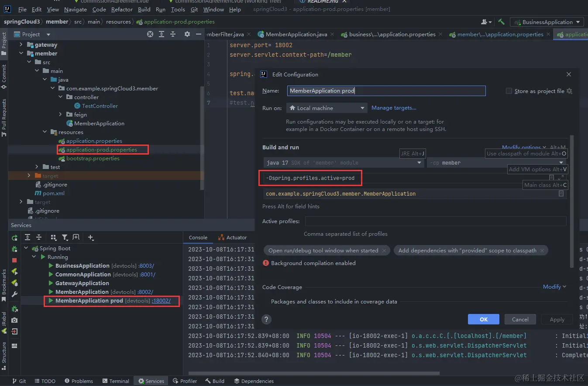Expand the gateway module tree node
588x386 pixels.
(21, 45)
